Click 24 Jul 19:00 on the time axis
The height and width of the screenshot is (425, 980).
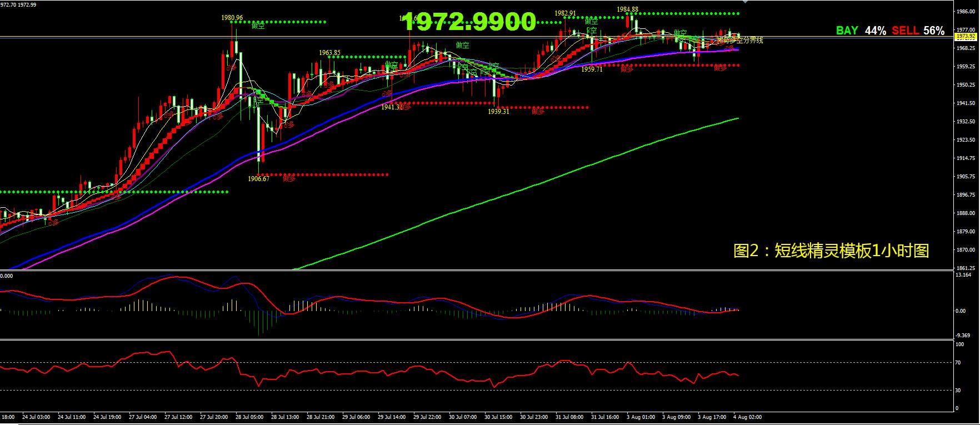click(x=107, y=417)
